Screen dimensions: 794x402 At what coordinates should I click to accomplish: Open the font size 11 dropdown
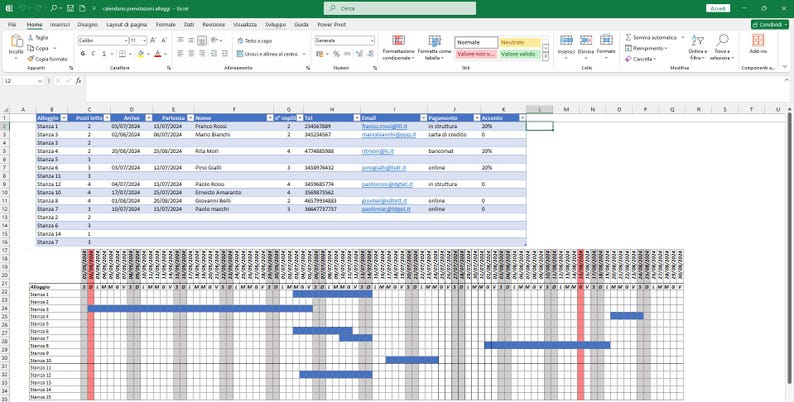[145, 41]
